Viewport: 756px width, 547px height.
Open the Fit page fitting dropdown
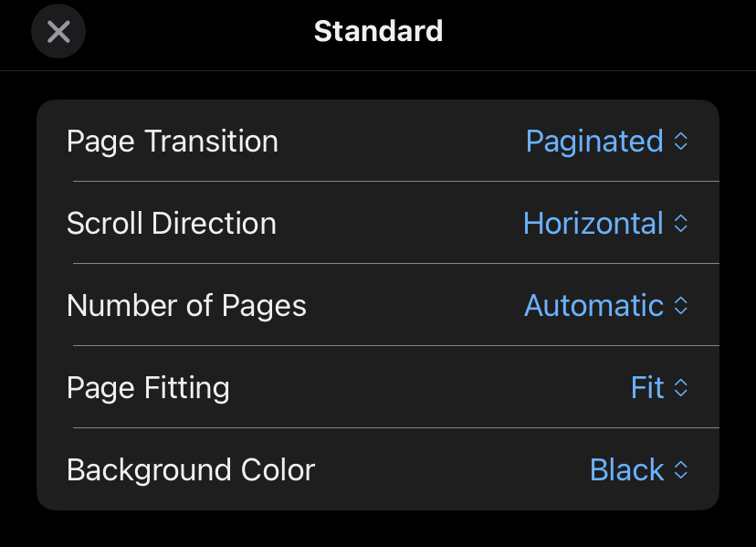point(659,387)
